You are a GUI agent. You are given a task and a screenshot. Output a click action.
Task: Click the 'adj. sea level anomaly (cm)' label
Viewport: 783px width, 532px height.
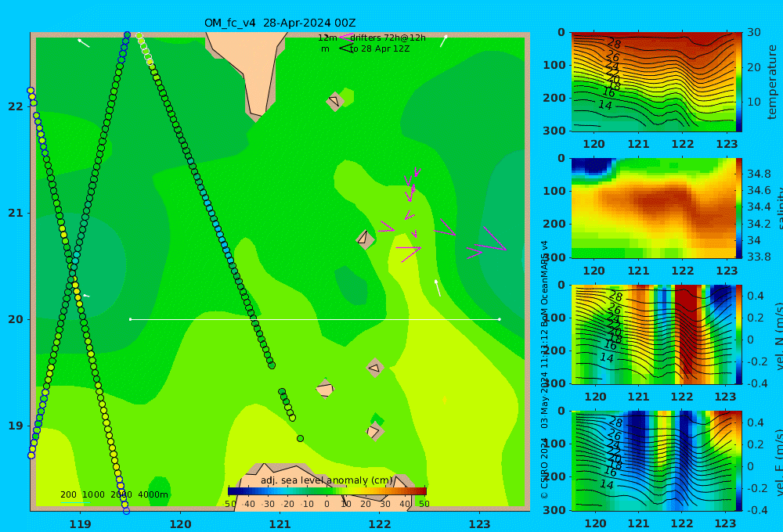[327, 480]
